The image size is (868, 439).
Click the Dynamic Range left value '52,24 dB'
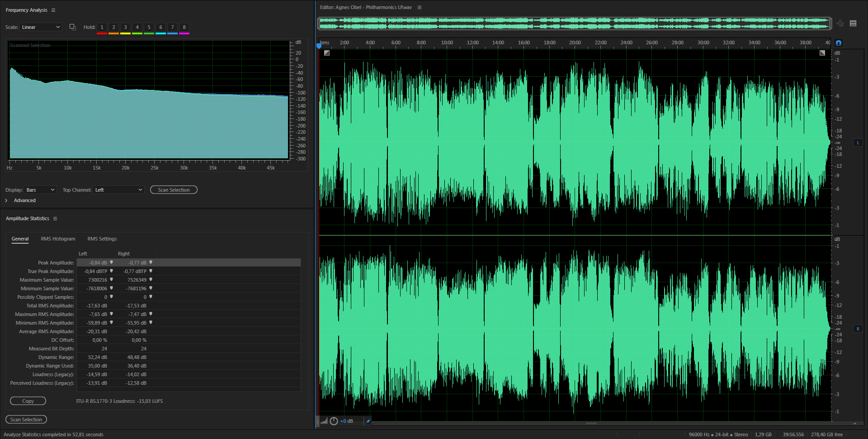(x=97, y=357)
